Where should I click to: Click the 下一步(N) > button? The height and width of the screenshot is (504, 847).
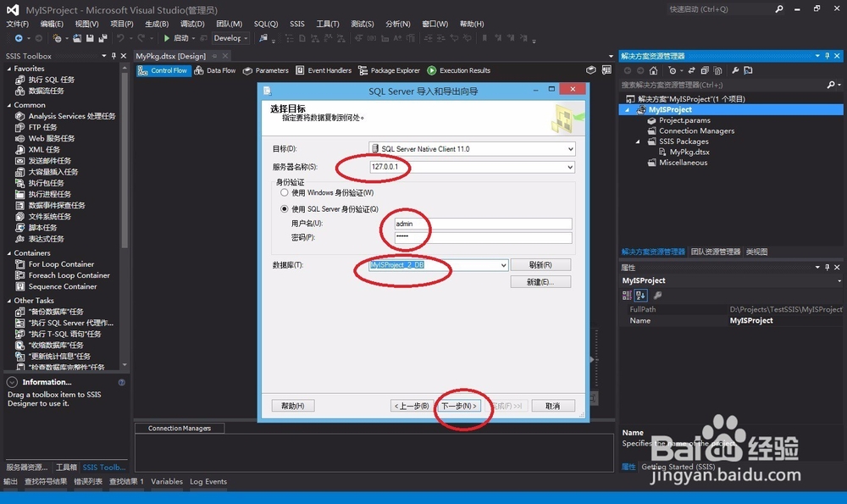point(458,406)
